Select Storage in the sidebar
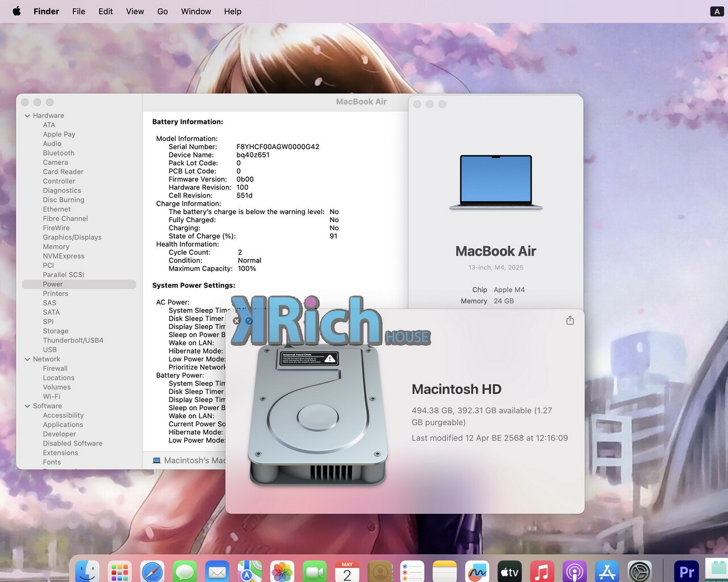 56,331
